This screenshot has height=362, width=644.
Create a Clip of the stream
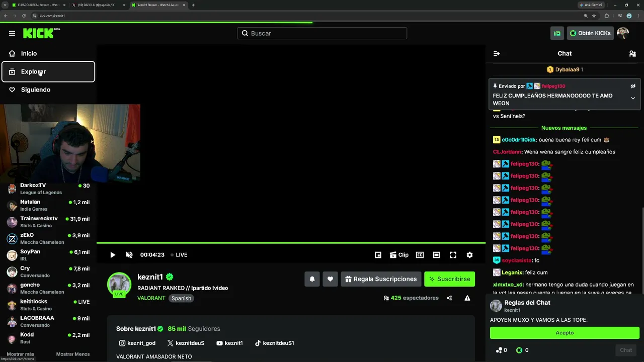tap(399, 255)
